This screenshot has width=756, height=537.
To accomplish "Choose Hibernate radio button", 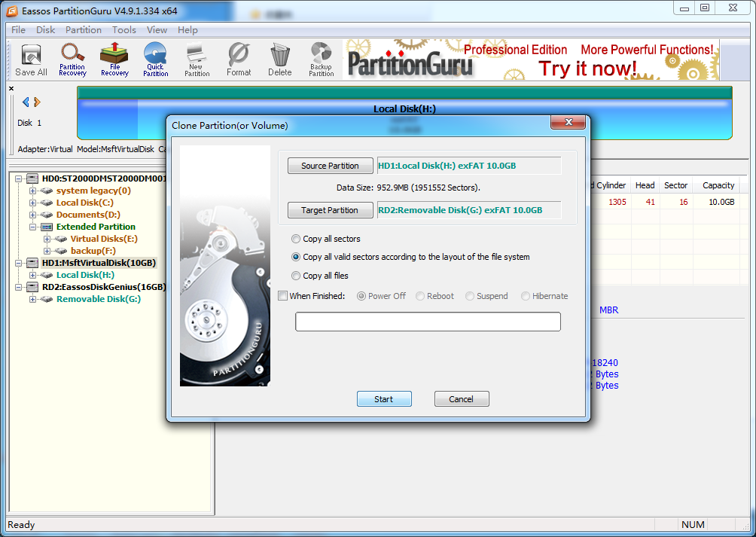I will click(x=526, y=296).
